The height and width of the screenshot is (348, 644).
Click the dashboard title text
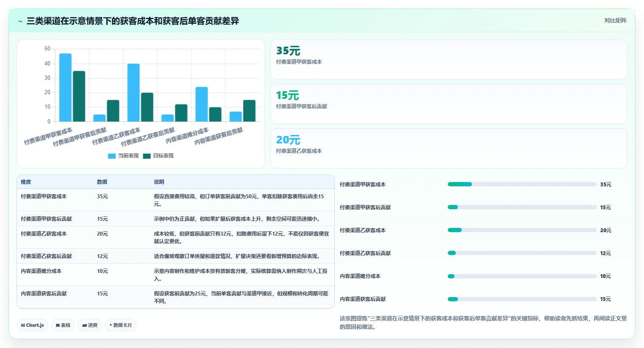[x=133, y=21]
